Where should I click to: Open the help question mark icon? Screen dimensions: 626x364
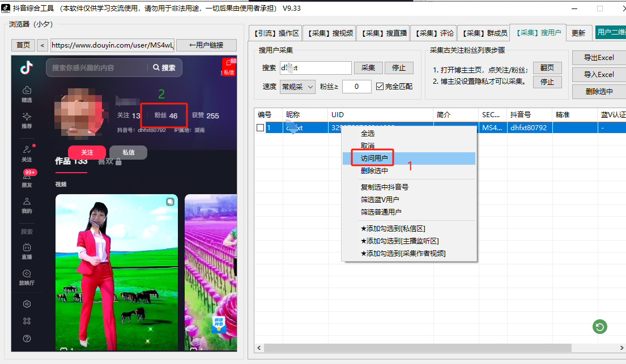click(x=27, y=339)
